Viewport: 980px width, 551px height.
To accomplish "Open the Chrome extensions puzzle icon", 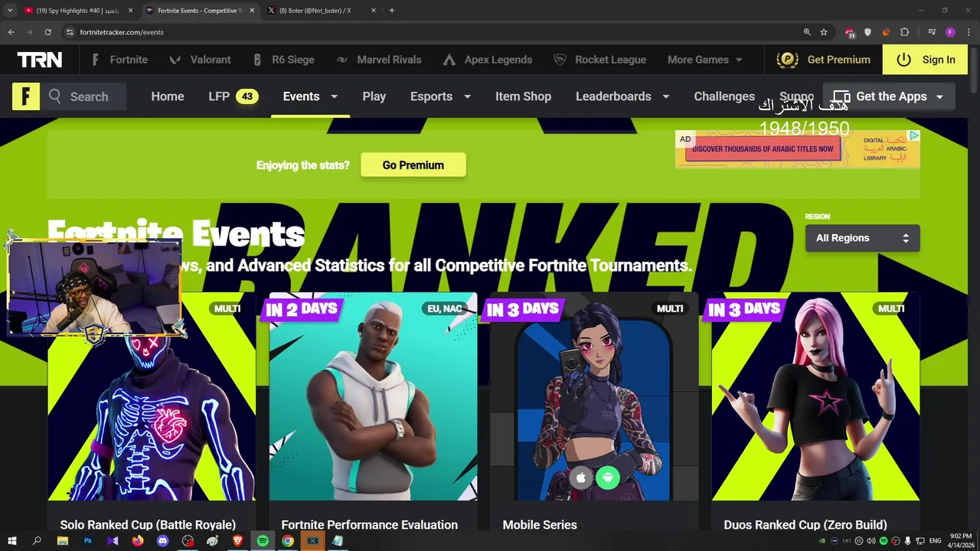I will click(x=905, y=32).
